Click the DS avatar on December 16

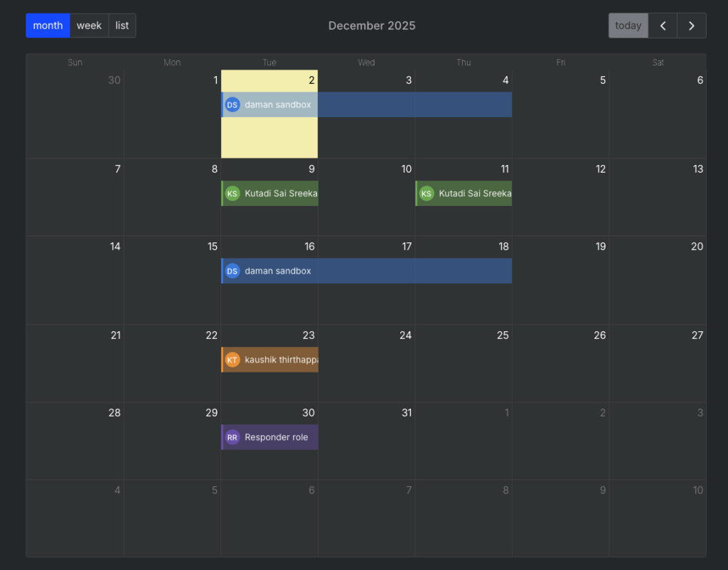232,271
